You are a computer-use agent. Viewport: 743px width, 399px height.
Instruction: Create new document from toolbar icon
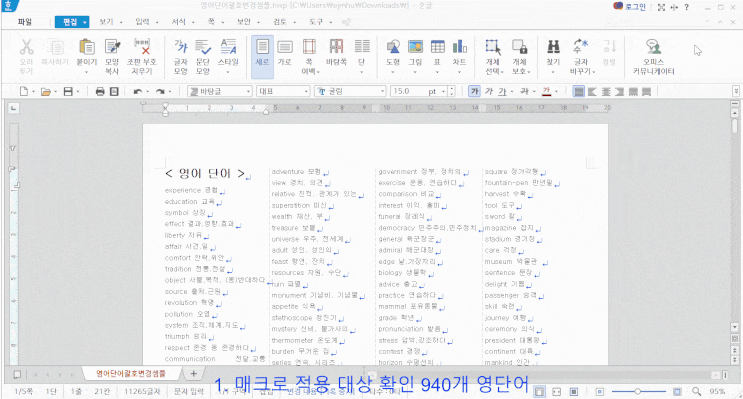(x=23, y=91)
